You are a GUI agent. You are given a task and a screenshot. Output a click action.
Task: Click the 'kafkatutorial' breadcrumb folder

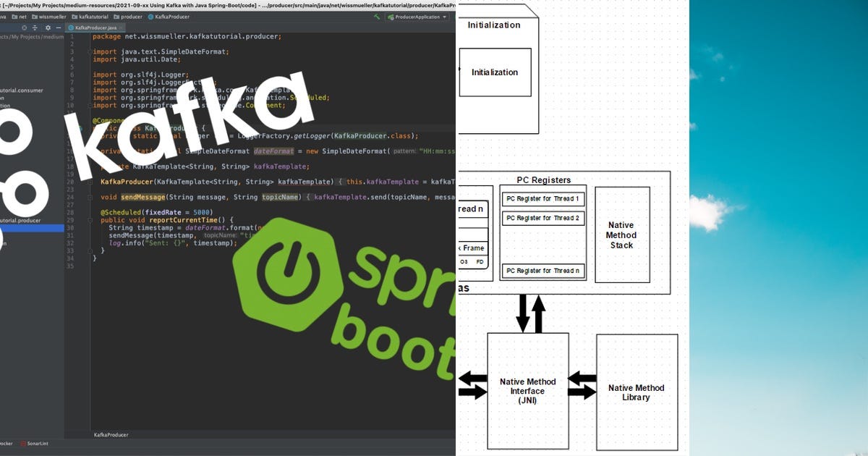tap(90, 17)
